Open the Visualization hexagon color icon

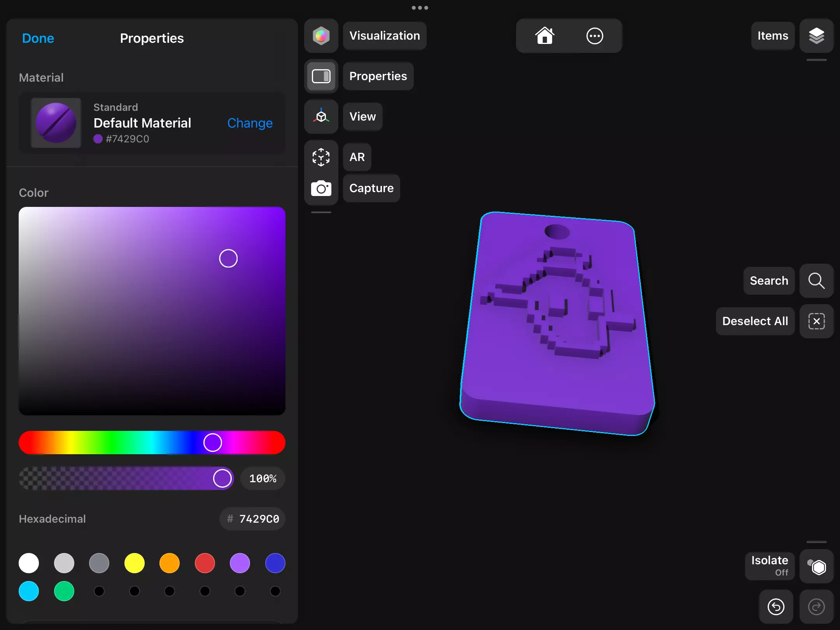321,36
